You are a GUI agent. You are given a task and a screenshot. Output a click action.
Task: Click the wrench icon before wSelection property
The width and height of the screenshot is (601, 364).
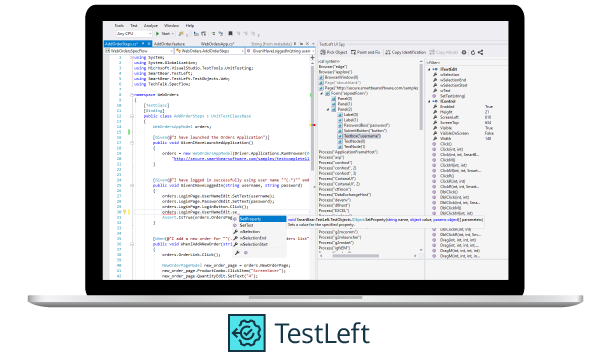coord(435,75)
